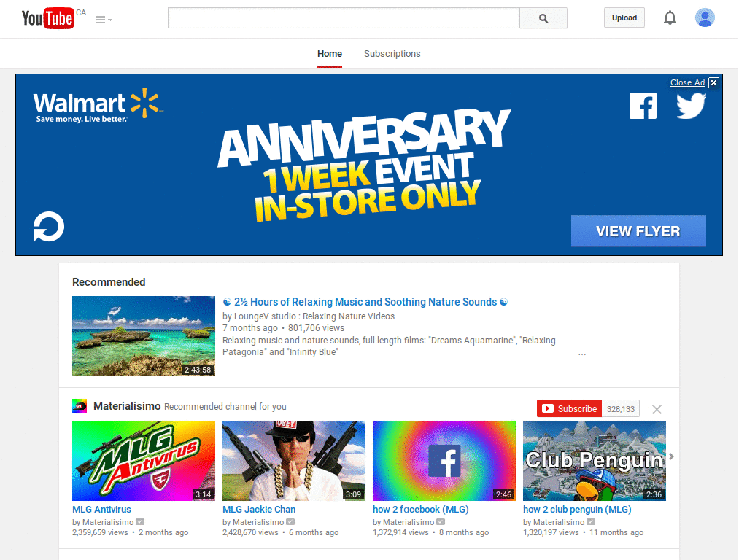Open the Club Penguin thumbnail
Viewport: 747px width, 560px height.
(x=594, y=461)
